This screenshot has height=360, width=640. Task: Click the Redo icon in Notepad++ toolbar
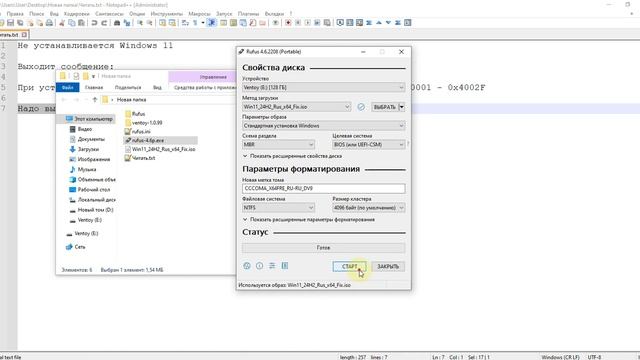coord(104,23)
